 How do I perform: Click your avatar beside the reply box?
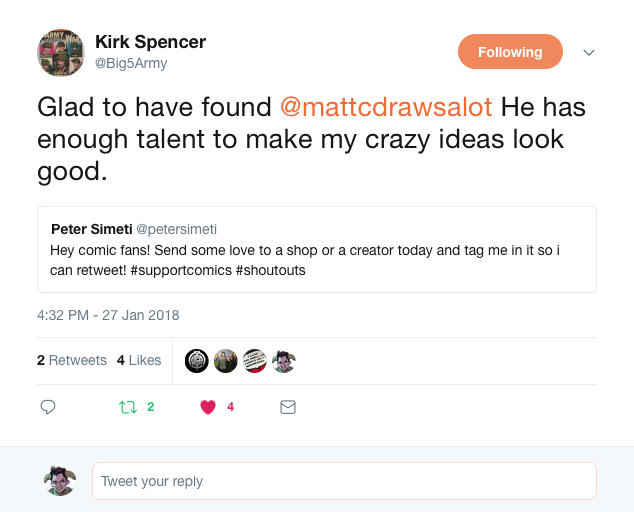[60, 481]
